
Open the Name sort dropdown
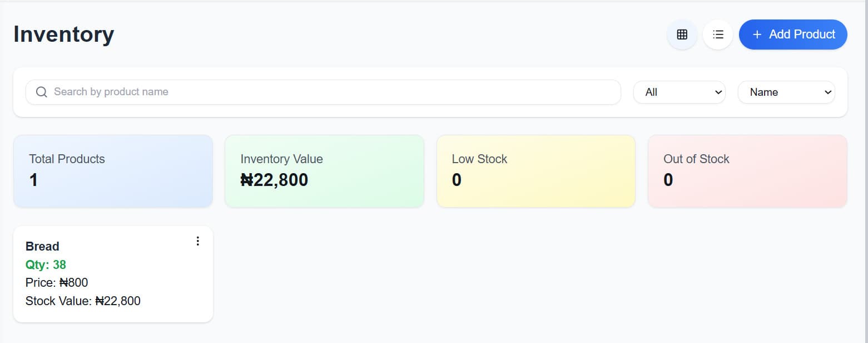786,92
